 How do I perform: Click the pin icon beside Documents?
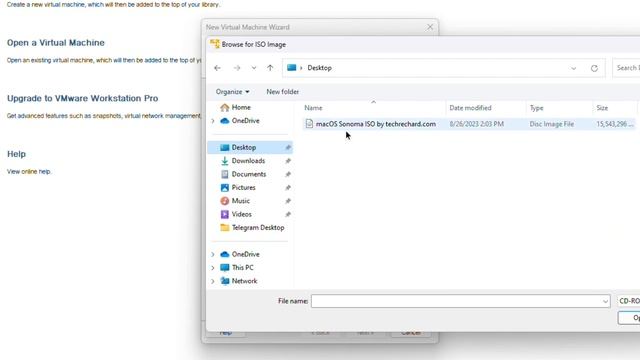(x=288, y=174)
